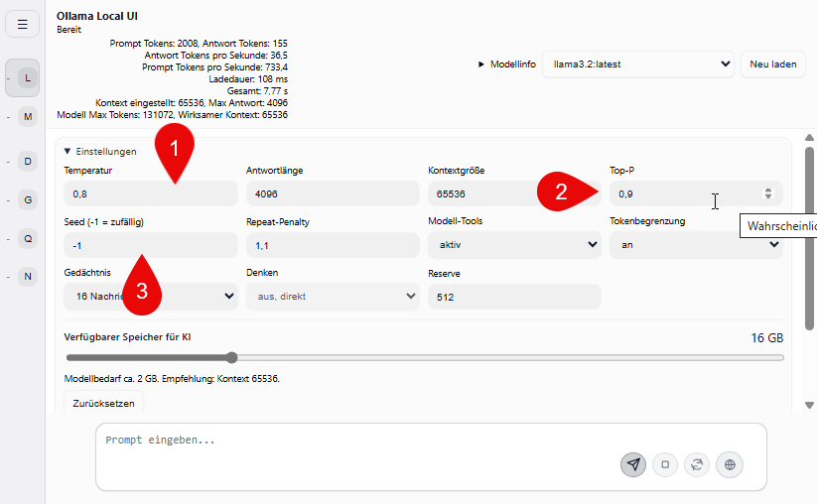Image resolution: width=817 pixels, height=504 pixels.
Task: Click the Verfügbarer Speicher slider handle
Action: coord(231,357)
